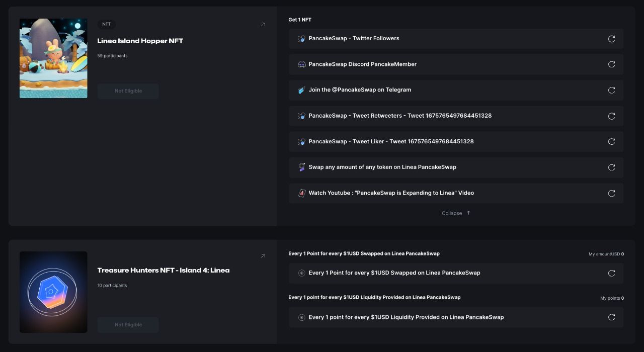
Task: Refresh the Join Telegram task status
Action: pyautogui.click(x=611, y=90)
